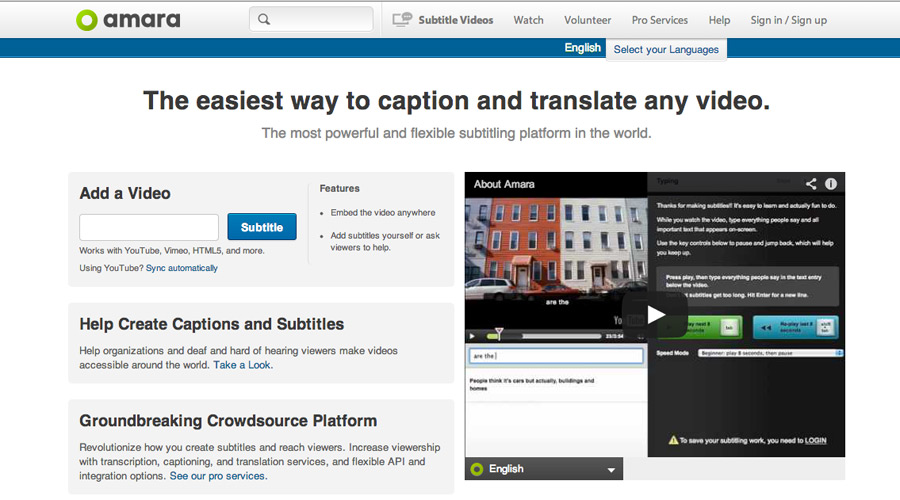This screenshot has height=500, width=900.
Task: Click the English language label
Action: 582,48
